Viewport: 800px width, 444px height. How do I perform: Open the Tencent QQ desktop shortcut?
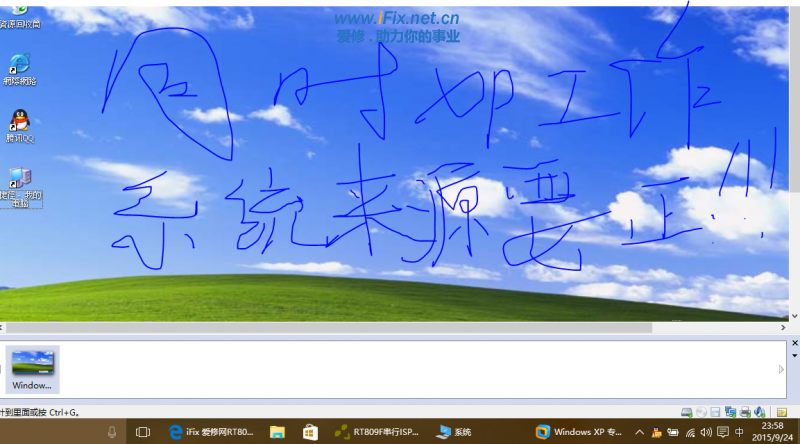20,126
